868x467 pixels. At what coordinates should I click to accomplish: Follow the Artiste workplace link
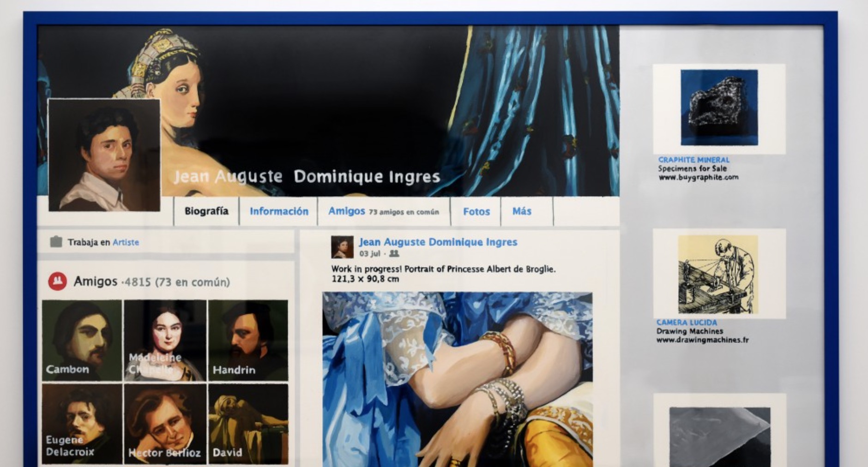click(x=126, y=242)
